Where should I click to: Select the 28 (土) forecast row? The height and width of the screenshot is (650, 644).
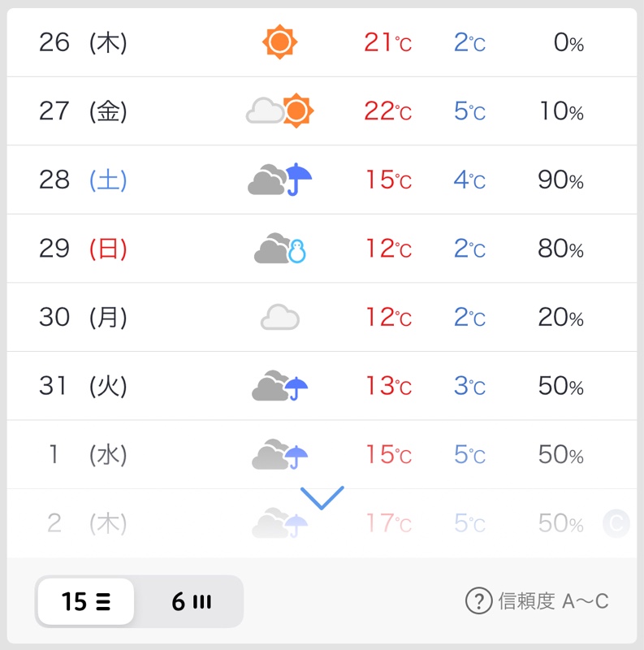(x=322, y=180)
